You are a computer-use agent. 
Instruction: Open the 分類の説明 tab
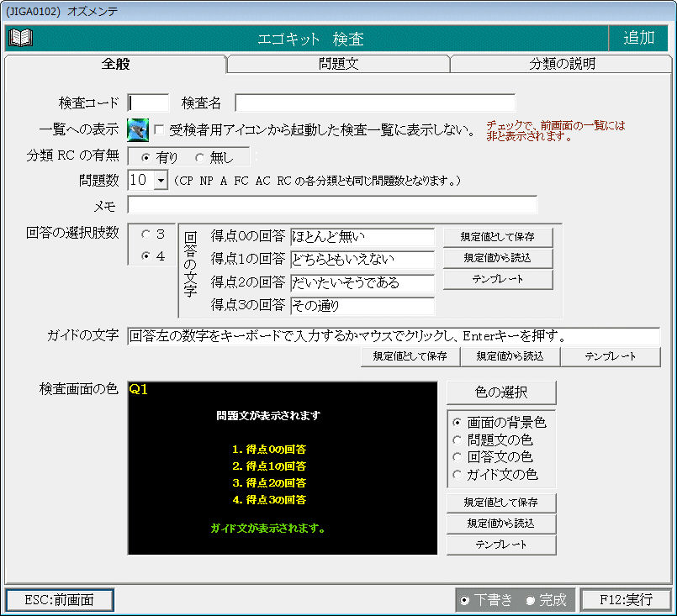561,64
